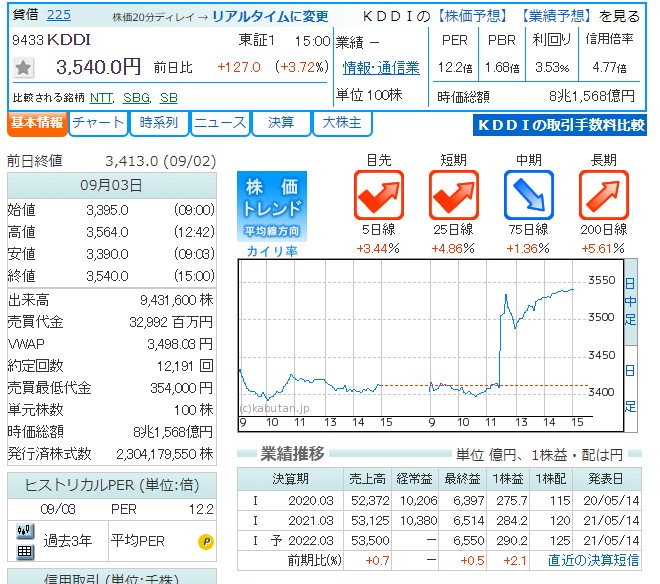Image resolution: width=660 pixels, height=584 pixels.
Task: Open the 決算 tab
Action: (x=281, y=123)
